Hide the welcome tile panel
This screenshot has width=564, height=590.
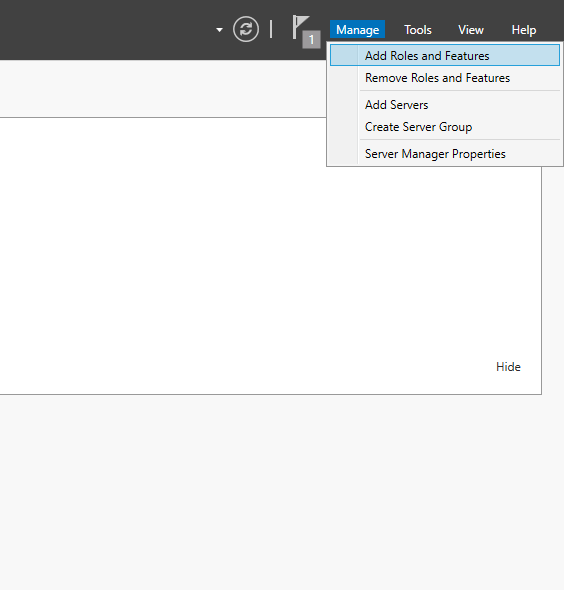[x=508, y=366]
